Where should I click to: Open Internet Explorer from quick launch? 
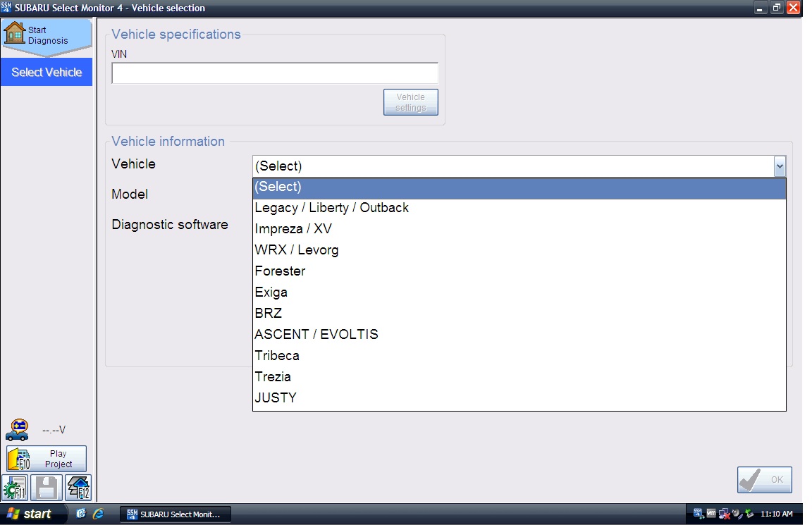click(98, 514)
